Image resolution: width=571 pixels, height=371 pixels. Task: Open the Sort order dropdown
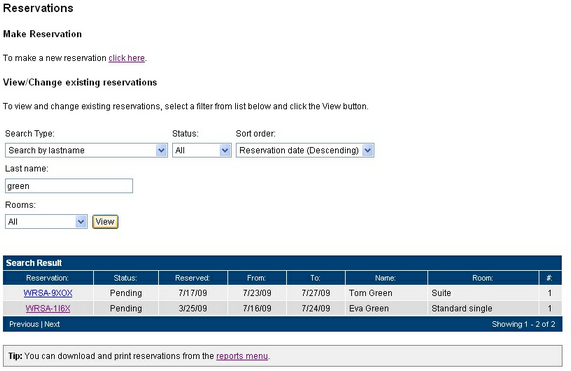305,150
